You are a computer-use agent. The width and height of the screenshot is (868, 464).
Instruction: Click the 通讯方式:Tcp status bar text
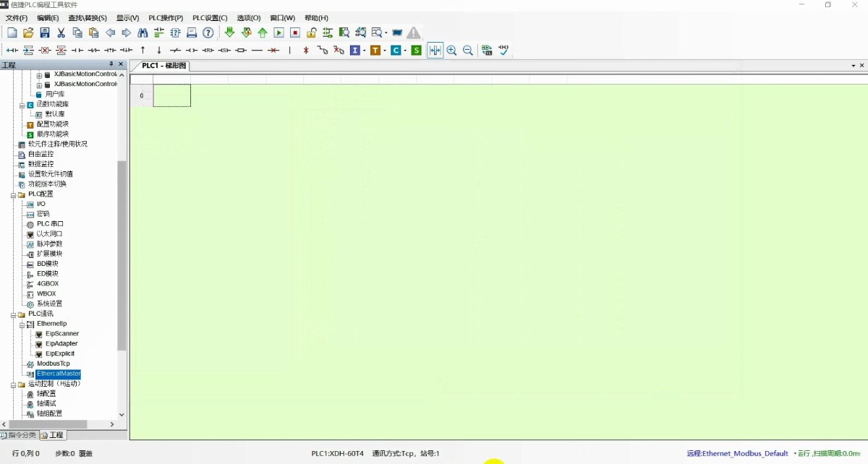coord(391,454)
